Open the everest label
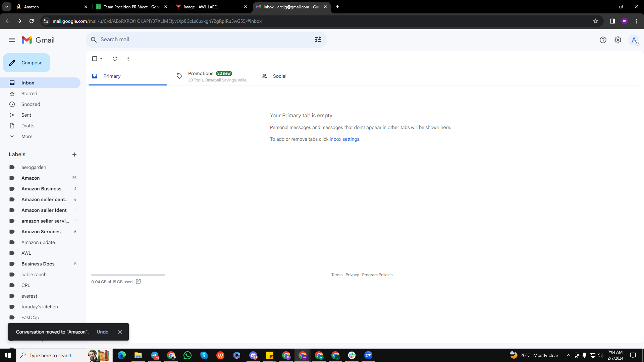This screenshot has height=362, width=644. [x=40, y=296]
